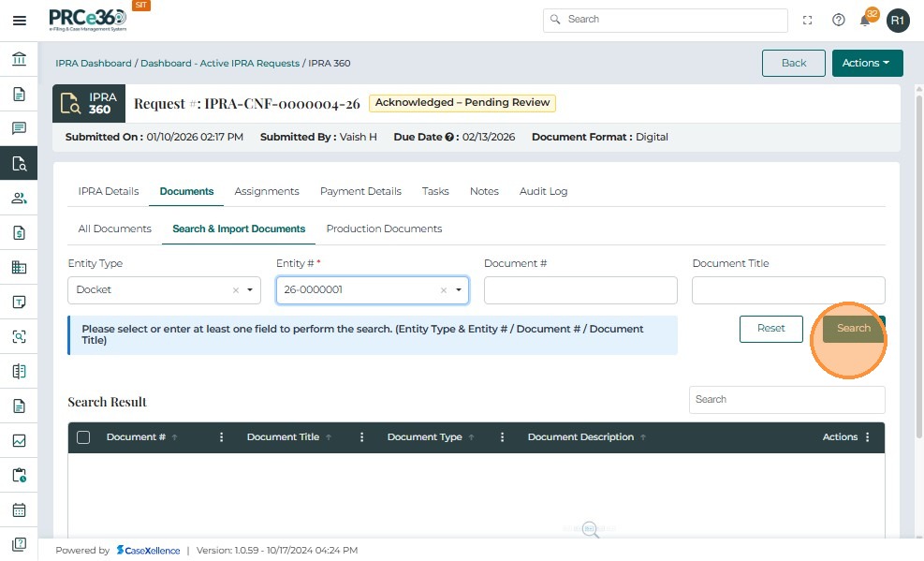Open the Payment Details tab

click(x=360, y=191)
